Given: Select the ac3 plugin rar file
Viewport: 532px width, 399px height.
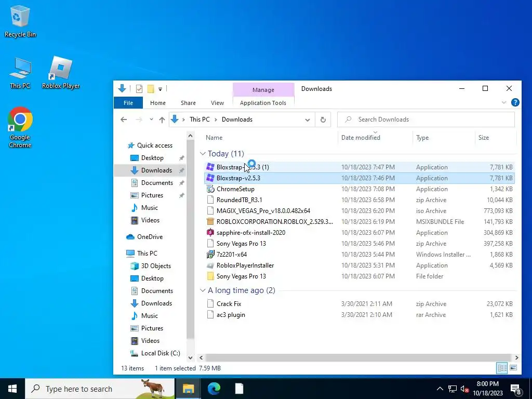Looking at the screenshot, I should coord(231,314).
